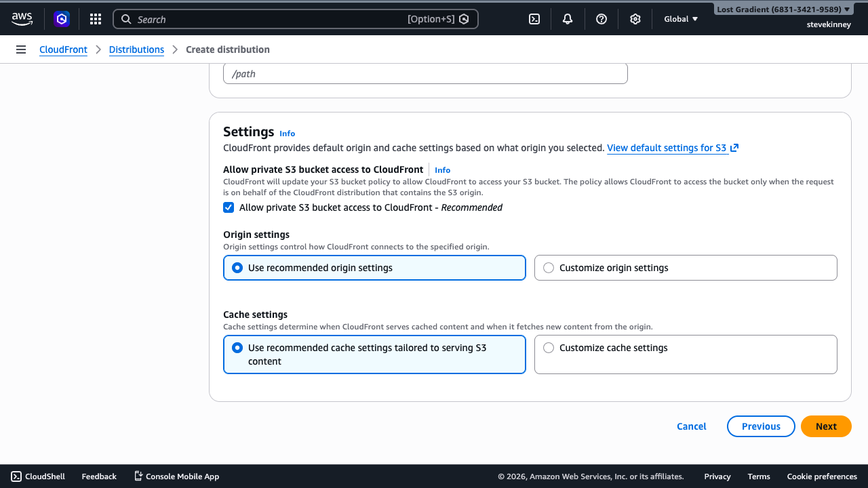Select Customize cache settings radio

[549, 348]
